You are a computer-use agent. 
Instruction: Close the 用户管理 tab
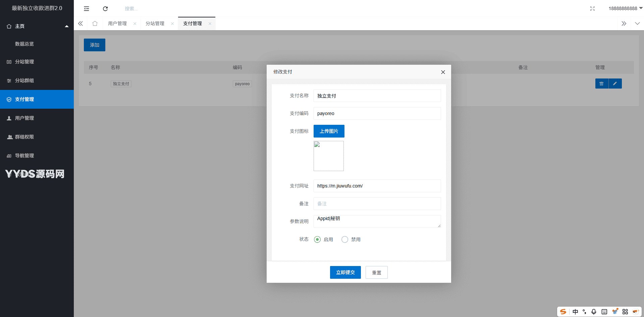135,23
